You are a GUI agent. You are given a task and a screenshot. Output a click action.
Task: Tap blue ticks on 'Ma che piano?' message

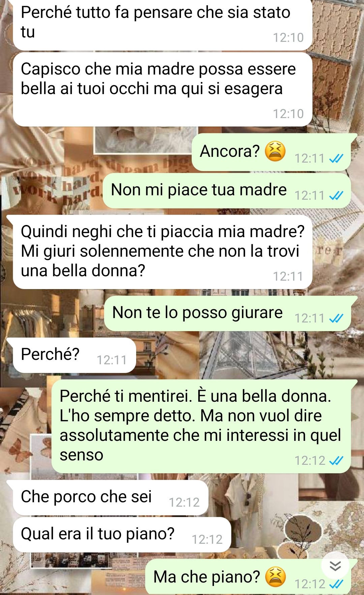point(336,584)
